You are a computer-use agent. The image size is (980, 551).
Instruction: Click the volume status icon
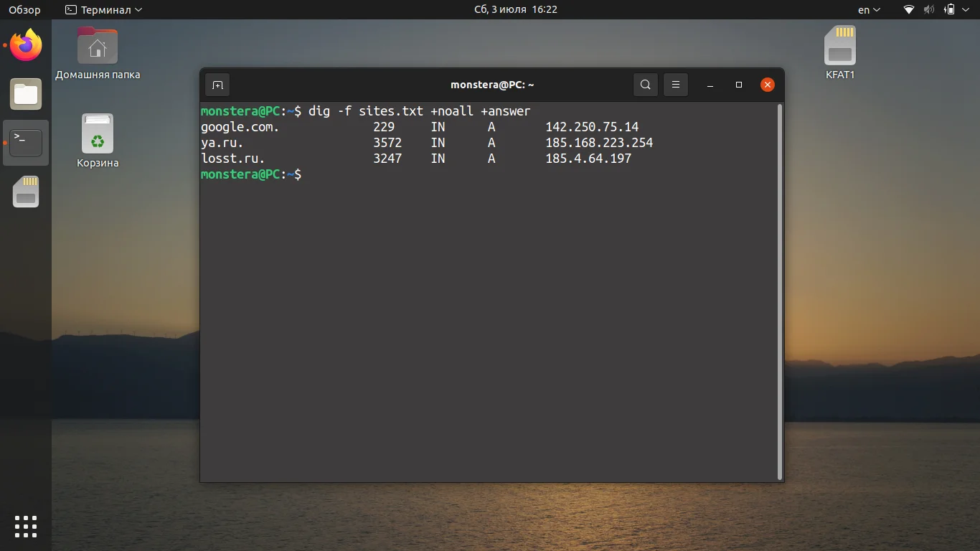tap(928, 9)
